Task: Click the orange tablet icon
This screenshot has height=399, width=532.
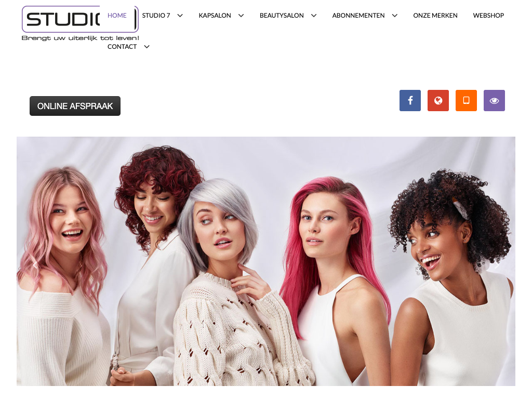Action: 466,100
